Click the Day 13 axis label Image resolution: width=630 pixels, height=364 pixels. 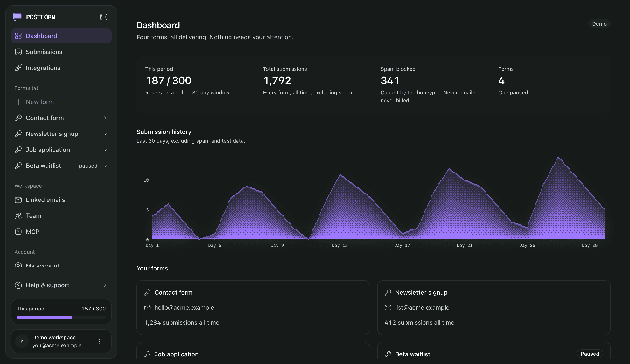pyautogui.click(x=340, y=245)
